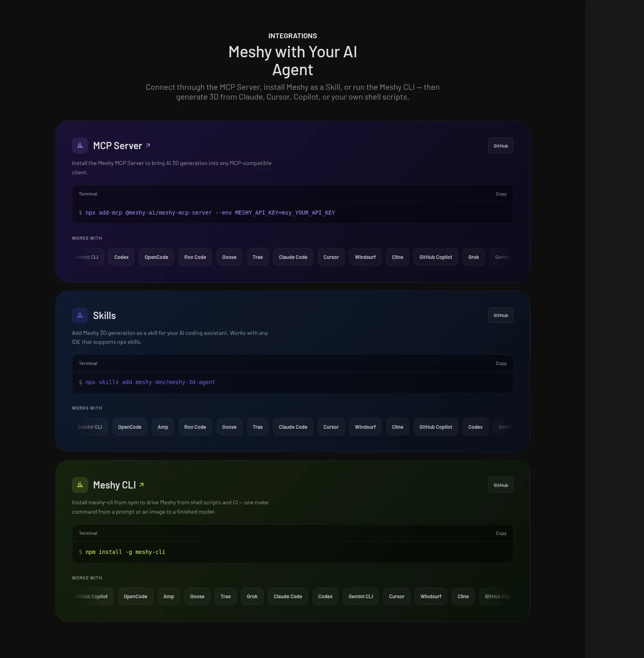Select GitHub Copilot in the MCP Server card
This screenshot has width=644, height=658.
[x=436, y=257]
